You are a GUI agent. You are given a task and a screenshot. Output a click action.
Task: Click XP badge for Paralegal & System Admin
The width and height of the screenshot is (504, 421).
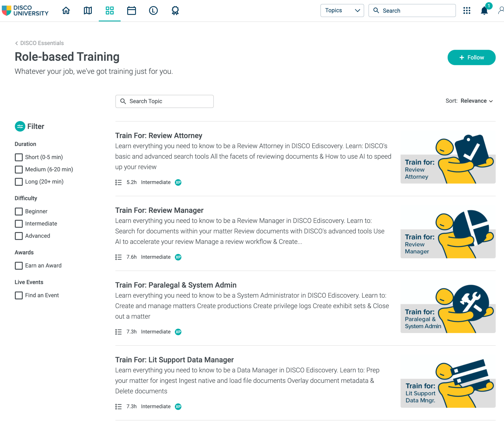(x=178, y=332)
